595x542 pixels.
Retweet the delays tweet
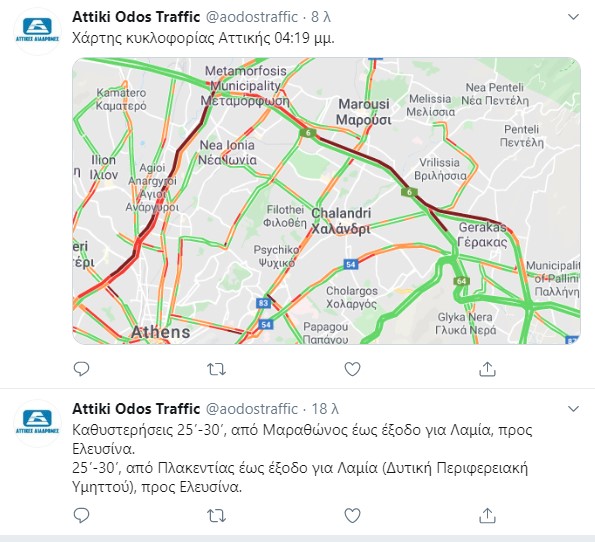click(x=216, y=515)
